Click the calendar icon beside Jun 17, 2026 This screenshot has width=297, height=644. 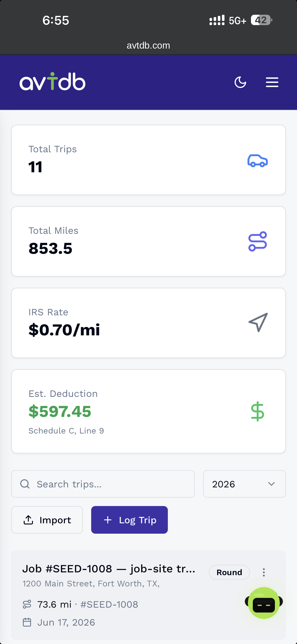click(x=27, y=622)
